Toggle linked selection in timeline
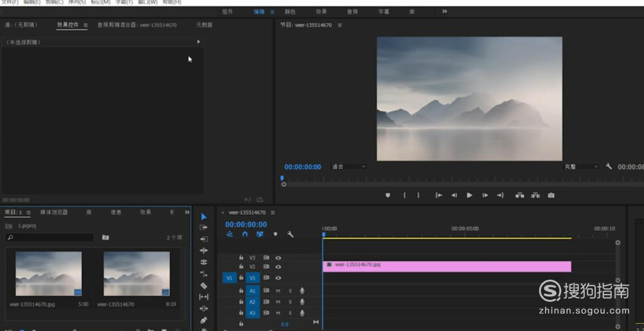 pos(259,234)
